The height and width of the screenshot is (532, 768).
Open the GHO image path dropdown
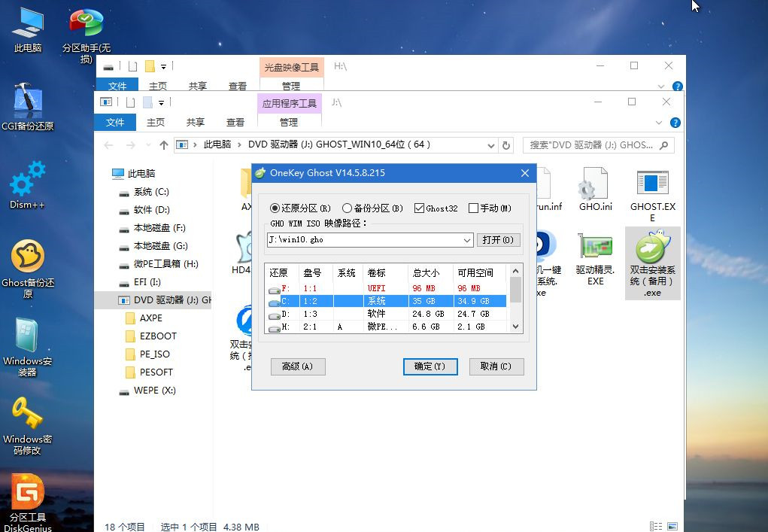[x=469, y=239]
